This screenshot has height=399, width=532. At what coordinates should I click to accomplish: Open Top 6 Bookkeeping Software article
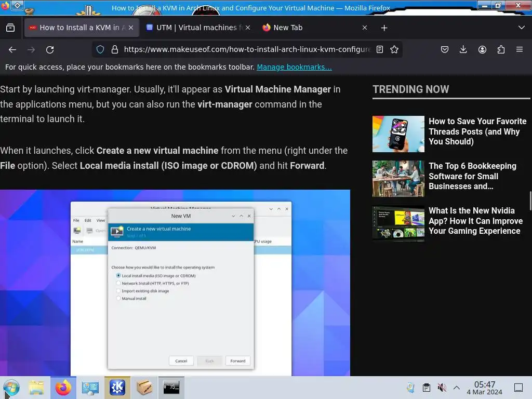pos(472,176)
